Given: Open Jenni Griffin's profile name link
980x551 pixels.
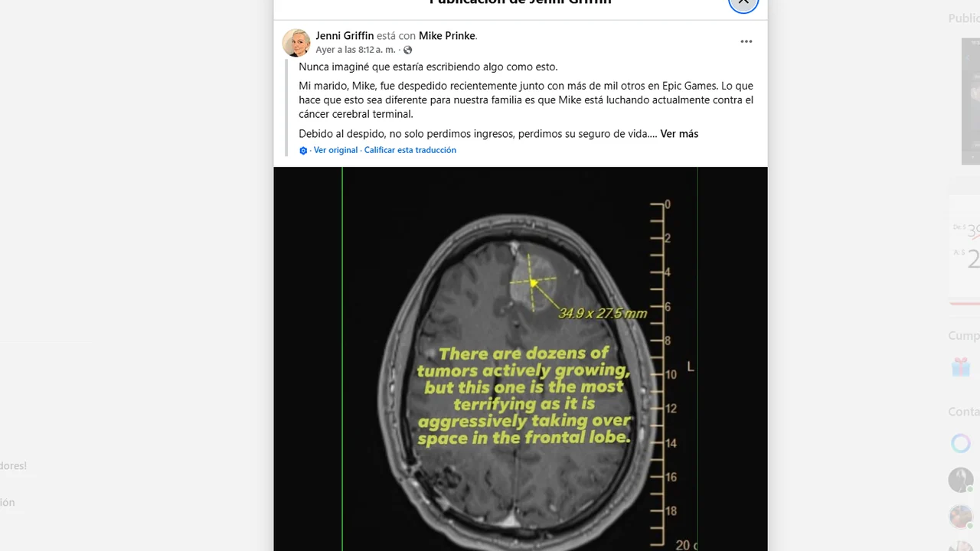Looking at the screenshot, I should click(345, 36).
